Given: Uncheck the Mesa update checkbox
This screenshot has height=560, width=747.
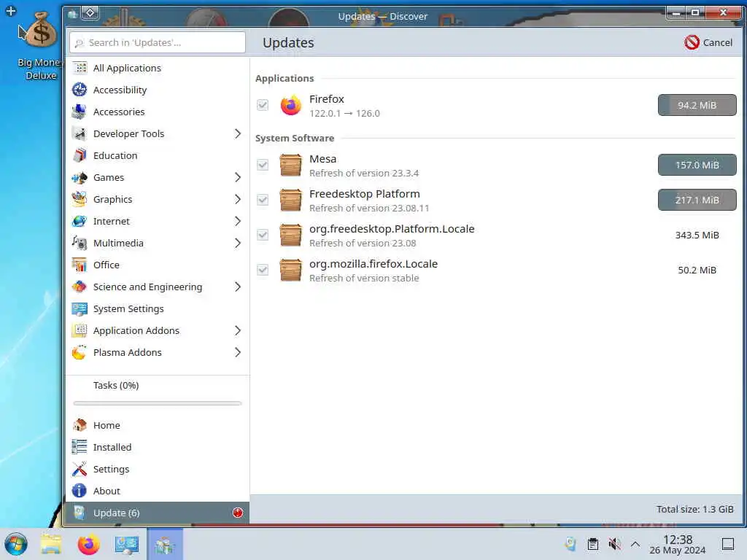Looking at the screenshot, I should pos(263,166).
